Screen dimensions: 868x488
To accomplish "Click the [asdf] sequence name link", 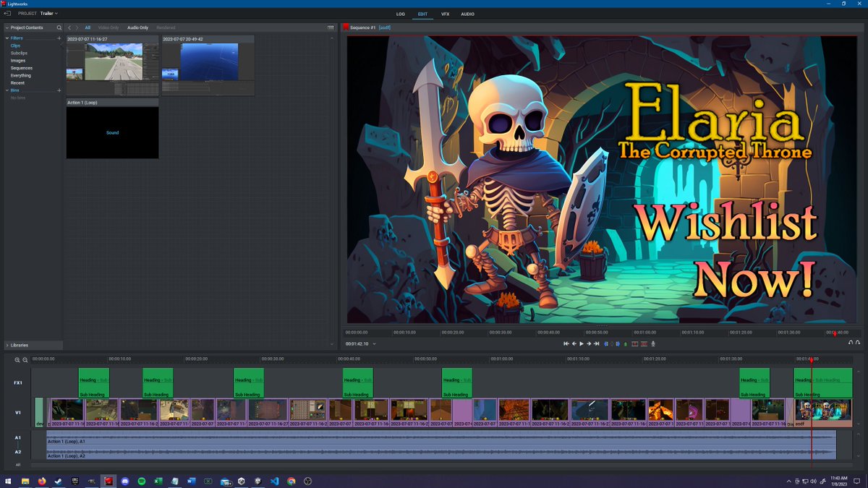I will point(385,27).
